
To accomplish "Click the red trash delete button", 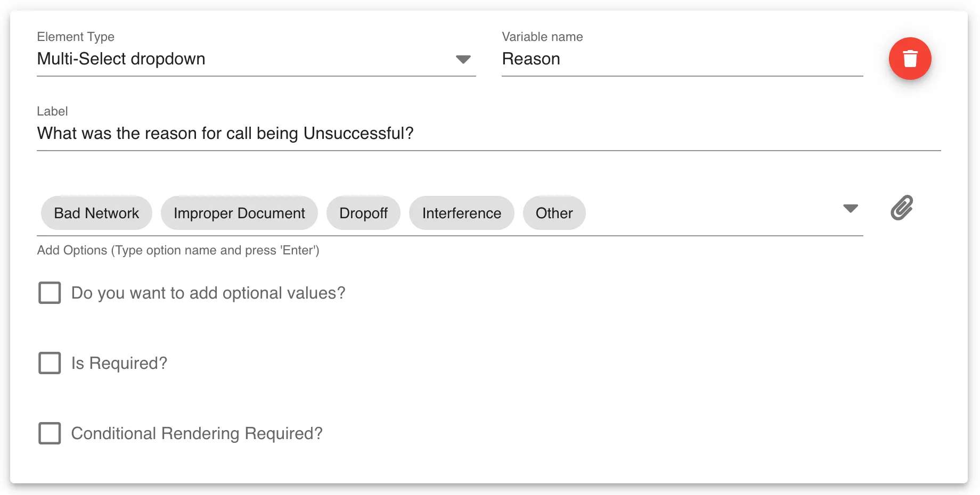I will point(910,59).
